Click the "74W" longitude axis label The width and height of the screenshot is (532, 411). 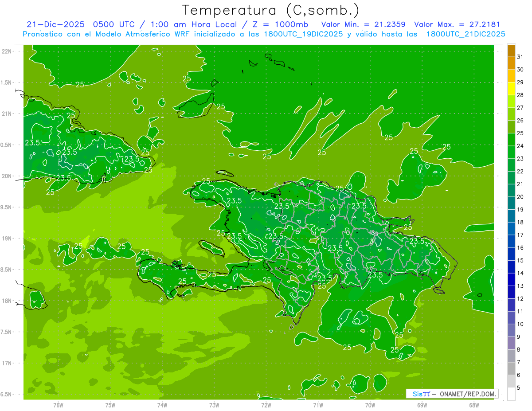[x=162, y=405]
